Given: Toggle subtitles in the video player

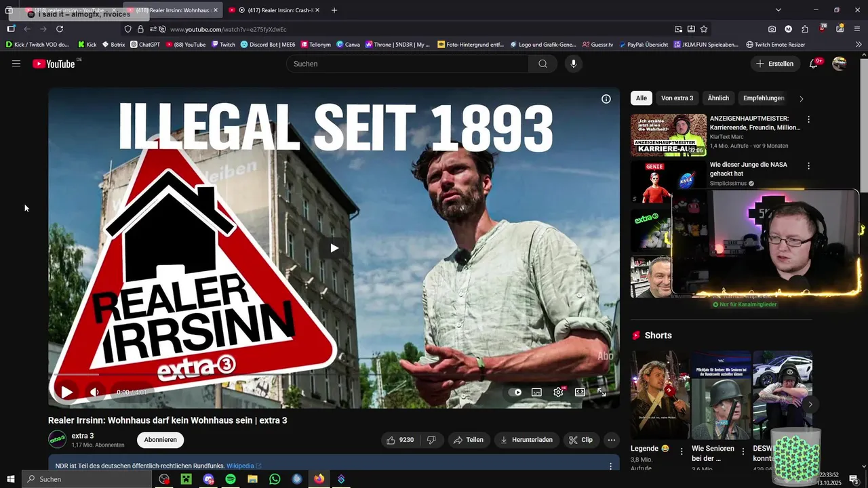Looking at the screenshot, I should click(x=536, y=392).
